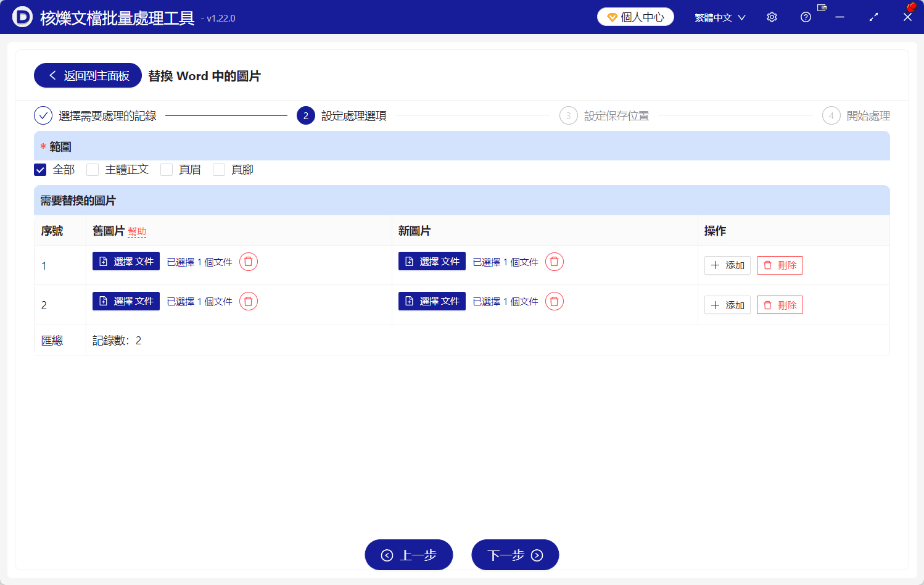
Task: Enable the 頁腳 checkbox
Action: coord(219,169)
